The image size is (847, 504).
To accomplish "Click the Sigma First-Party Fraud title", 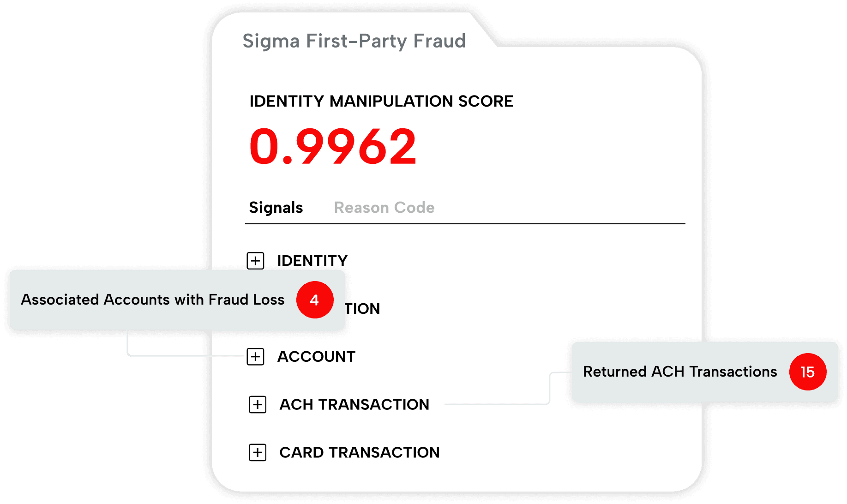I will [354, 41].
